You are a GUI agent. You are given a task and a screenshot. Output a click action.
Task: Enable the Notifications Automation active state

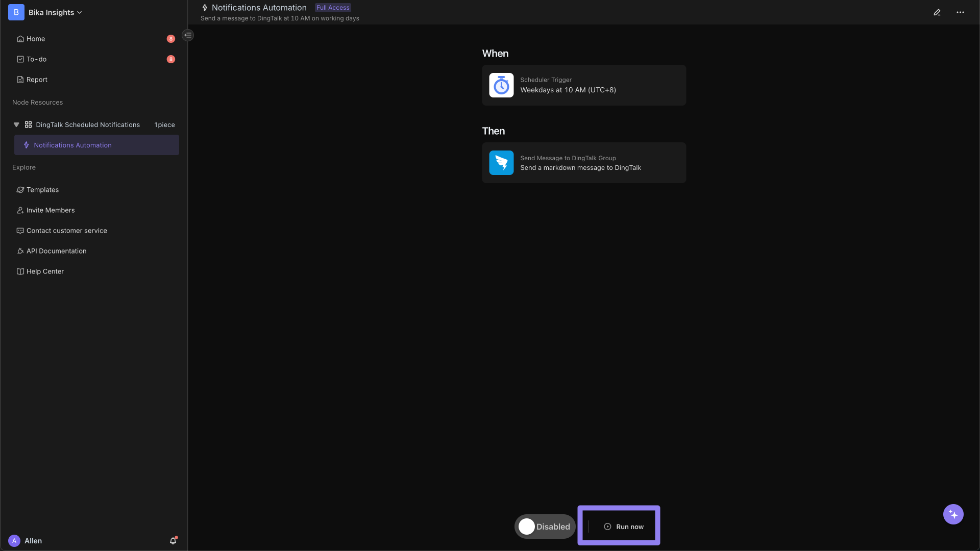[527, 526]
